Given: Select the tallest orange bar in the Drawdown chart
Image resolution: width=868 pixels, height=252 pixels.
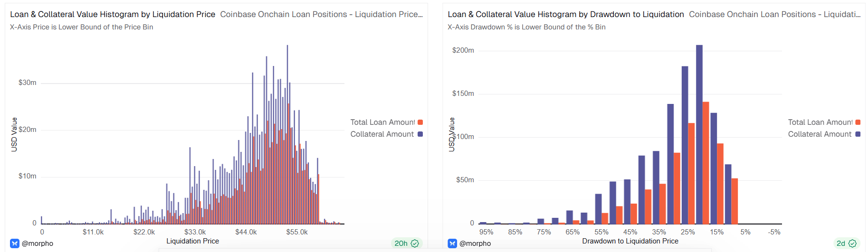Looking at the screenshot, I should 706,163.
